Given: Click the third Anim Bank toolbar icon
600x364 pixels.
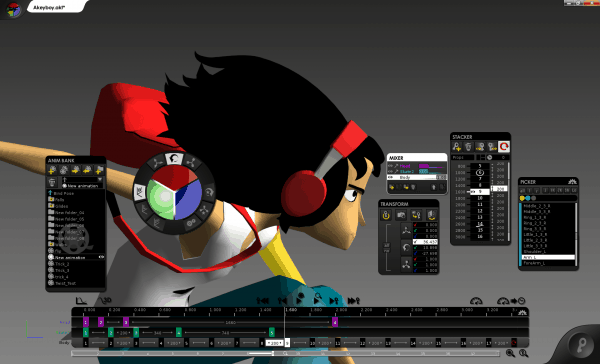Looking at the screenshot, I should (x=76, y=170).
